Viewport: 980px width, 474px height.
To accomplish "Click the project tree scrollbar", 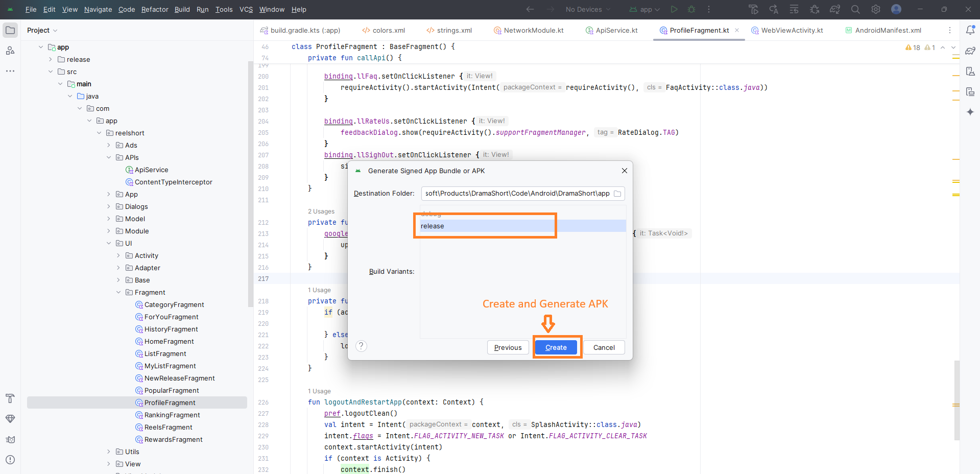I will (x=250, y=184).
